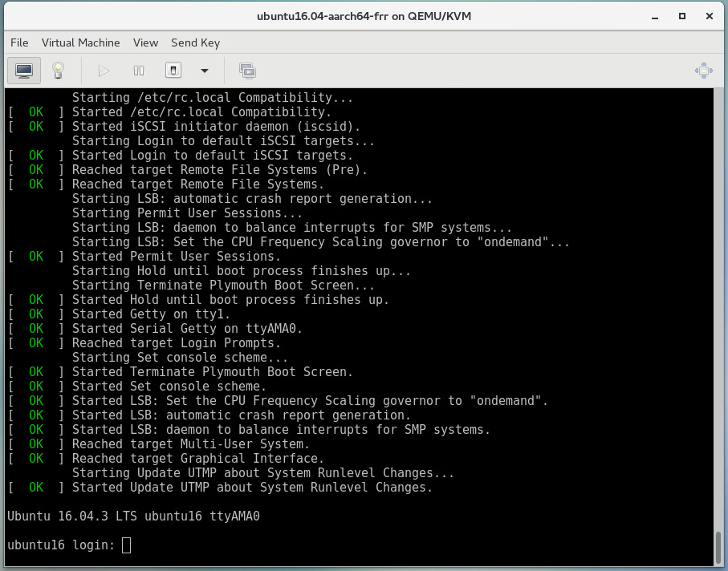Viewport: 728px width, 571px height.
Task: Pause the running virtual machine
Action: click(x=138, y=71)
